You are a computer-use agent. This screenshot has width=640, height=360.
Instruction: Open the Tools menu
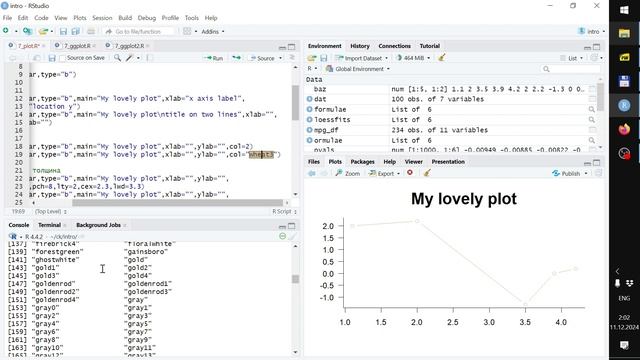191,18
